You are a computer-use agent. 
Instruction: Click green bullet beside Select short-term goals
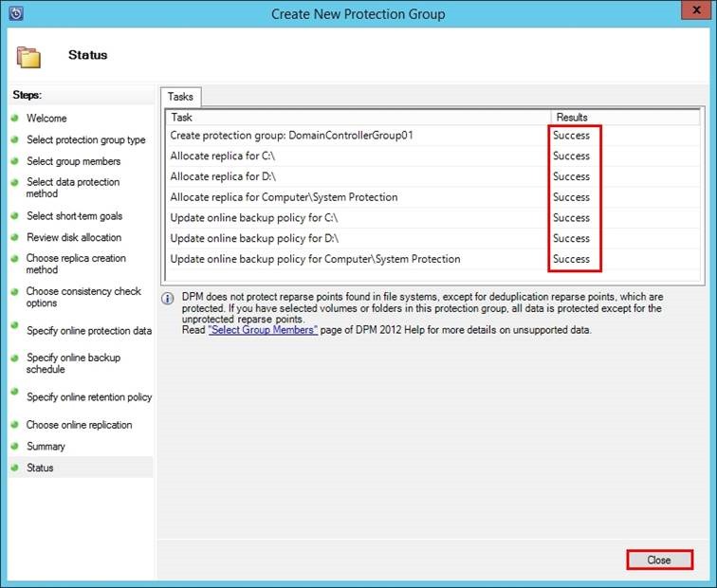[x=14, y=216]
